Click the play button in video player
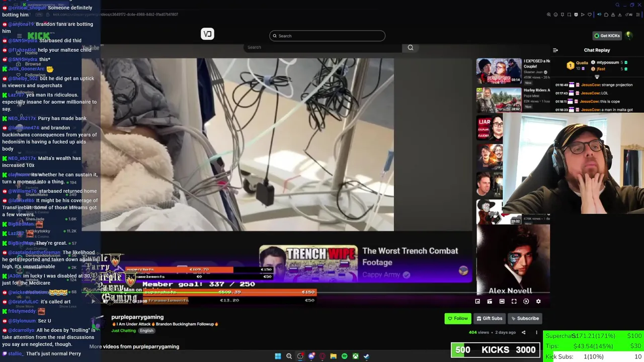Viewport: 644px width, 362px height. point(93,301)
